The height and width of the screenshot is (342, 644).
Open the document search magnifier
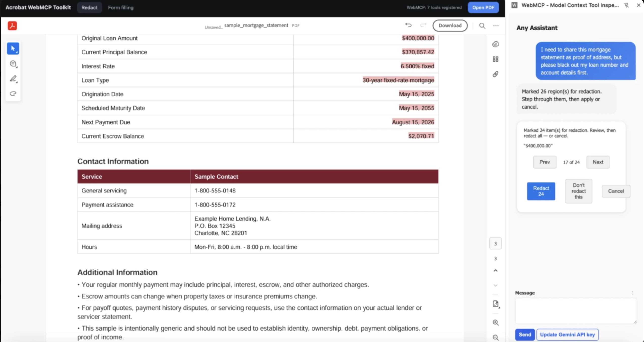pos(482,25)
